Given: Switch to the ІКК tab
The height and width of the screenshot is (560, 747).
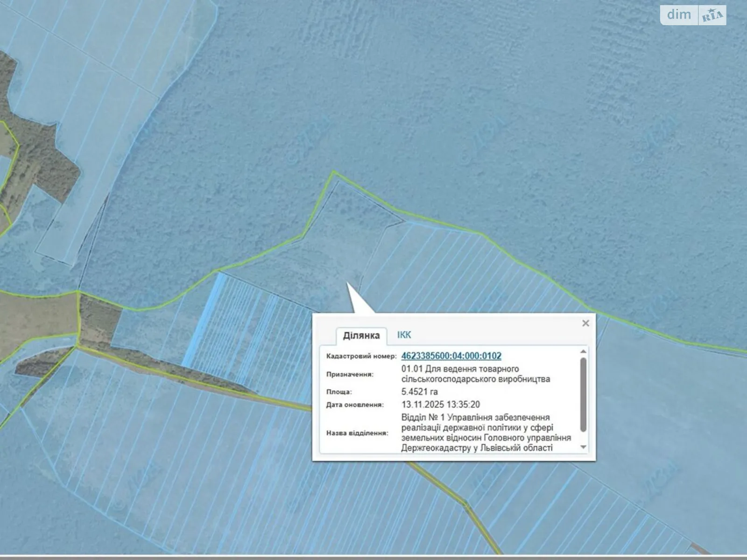Looking at the screenshot, I should 404,335.
